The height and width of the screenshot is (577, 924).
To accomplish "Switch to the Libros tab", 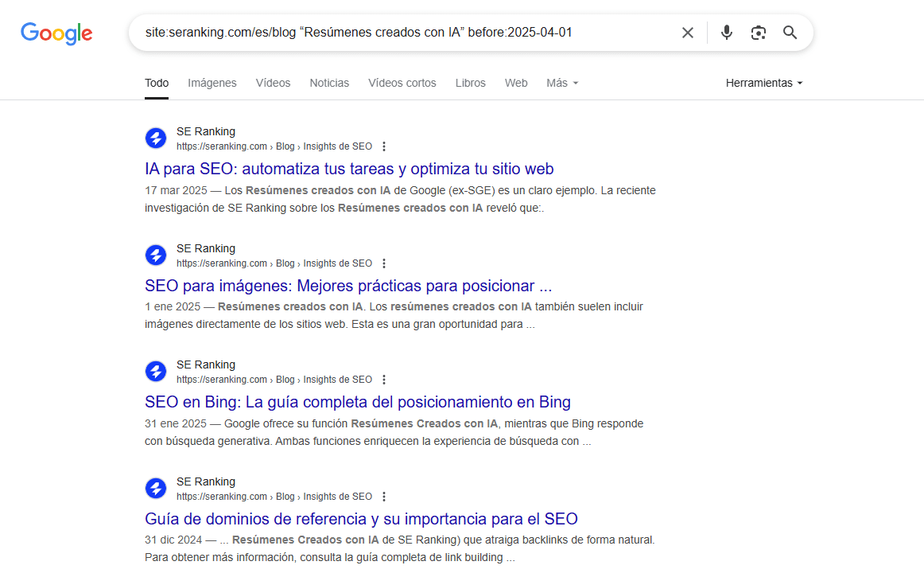I will click(470, 84).
